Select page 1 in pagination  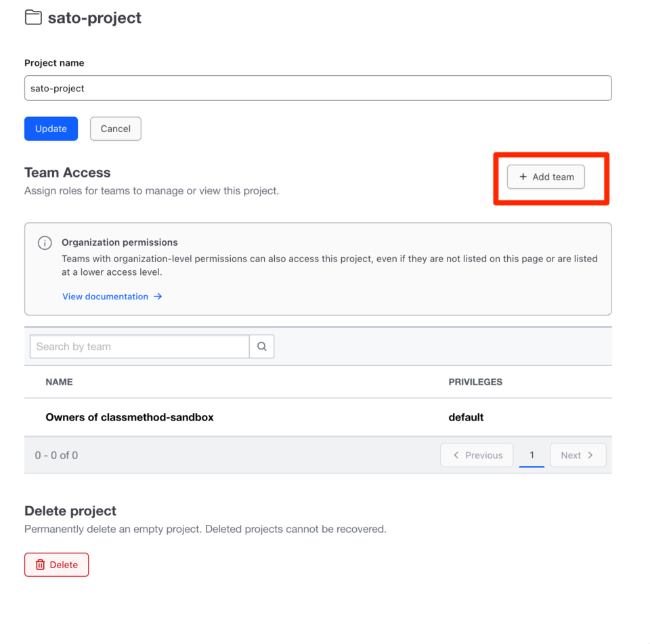coord(532,455)
